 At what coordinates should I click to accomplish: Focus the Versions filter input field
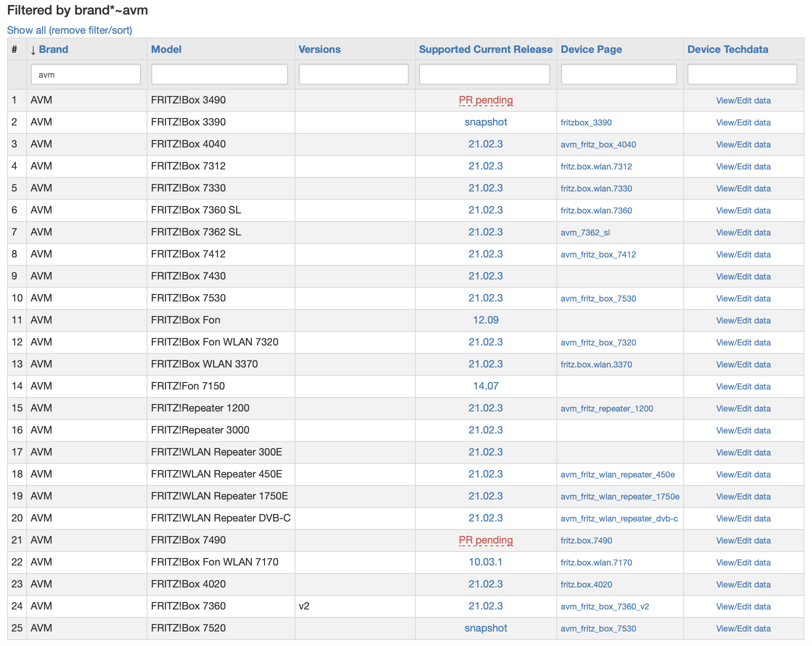coord(354,74)
